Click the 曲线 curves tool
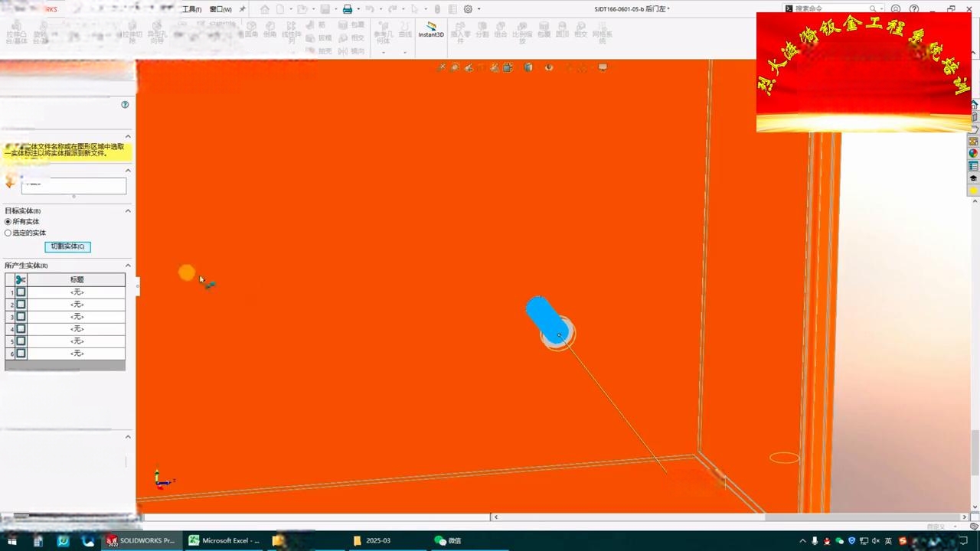The image size is (980, 551). (405, 31)
